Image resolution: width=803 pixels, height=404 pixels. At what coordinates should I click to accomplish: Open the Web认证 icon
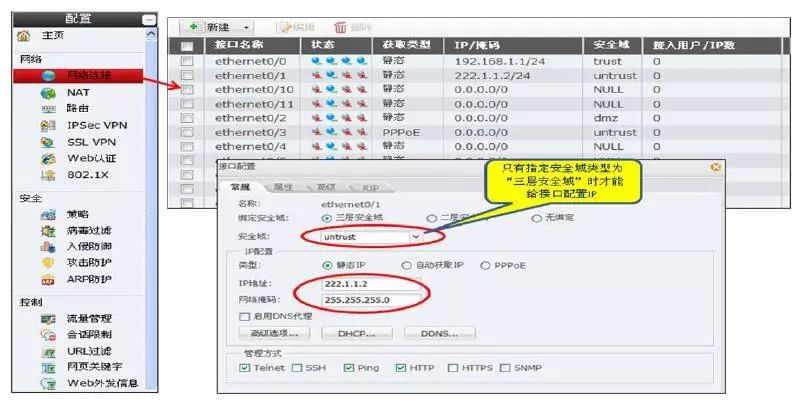(x=48, y=159)
